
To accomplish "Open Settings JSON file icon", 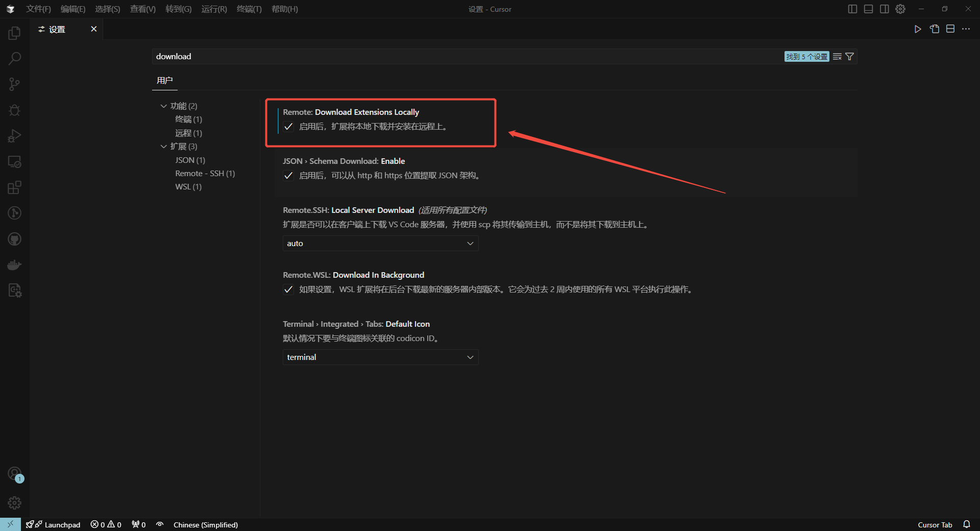I will pos(934,29).
